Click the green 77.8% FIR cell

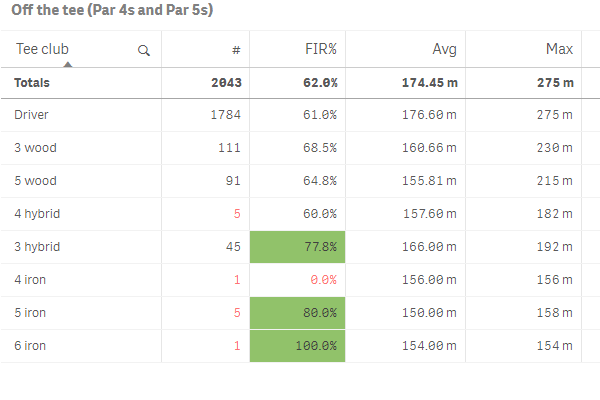[298, 247]
